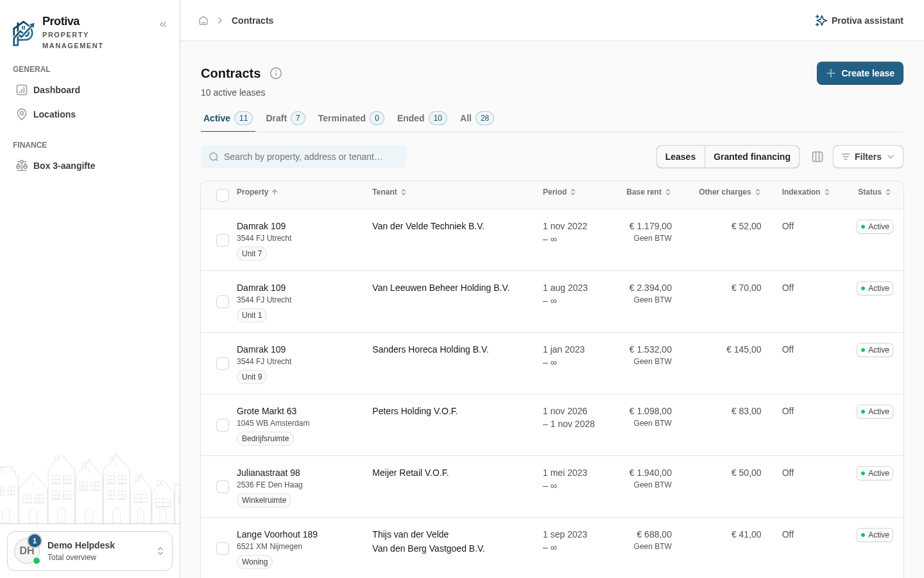Viewport: 924px width, 578px height.
Task: Sort by Indexation column
Action: pyautogui.click(x=806, y=192)
